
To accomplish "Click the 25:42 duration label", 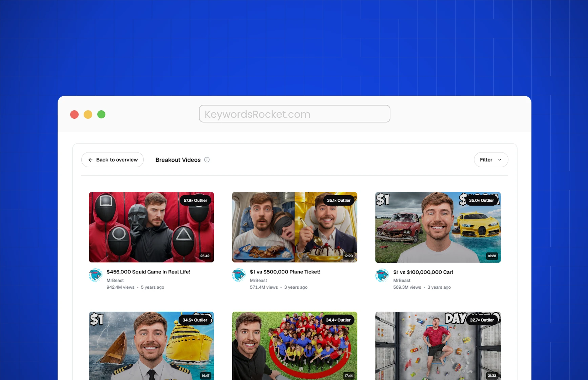I will coord(205,256).
